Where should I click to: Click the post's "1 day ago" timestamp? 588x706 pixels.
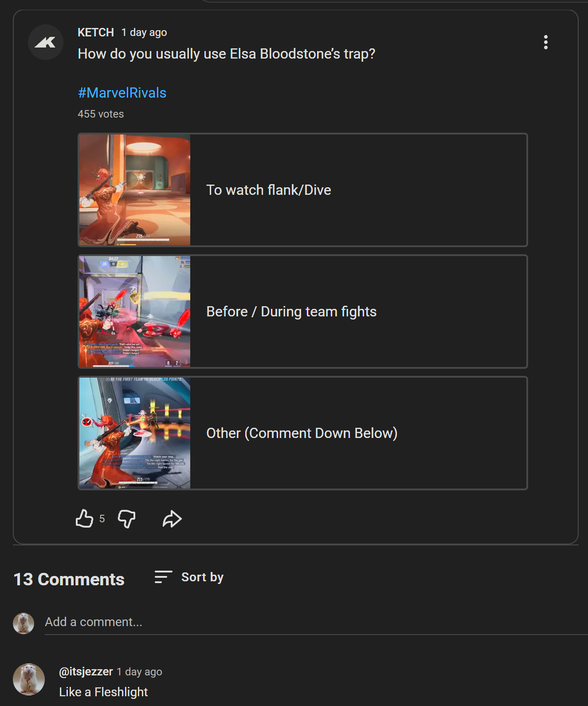pyautogui.click(x=144, y=32)
